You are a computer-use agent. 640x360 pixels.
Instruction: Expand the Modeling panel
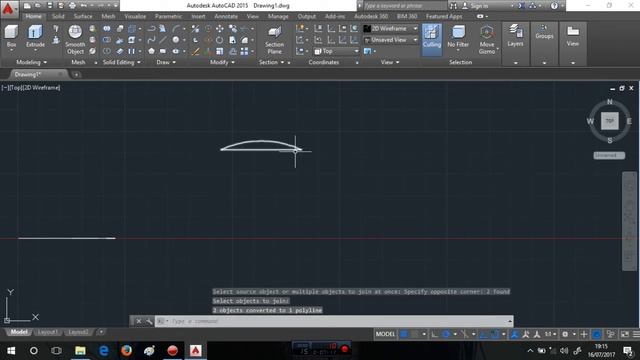[31, 62]
